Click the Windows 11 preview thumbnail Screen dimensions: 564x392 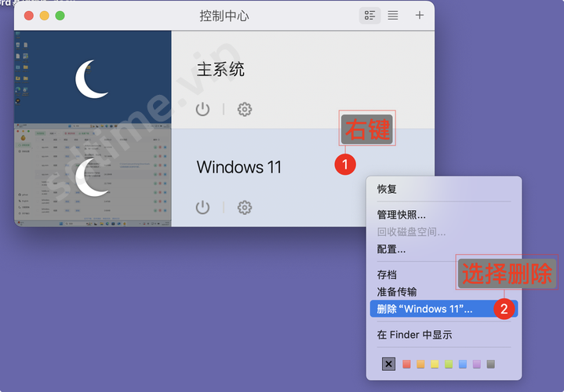(x=93, y=177)
